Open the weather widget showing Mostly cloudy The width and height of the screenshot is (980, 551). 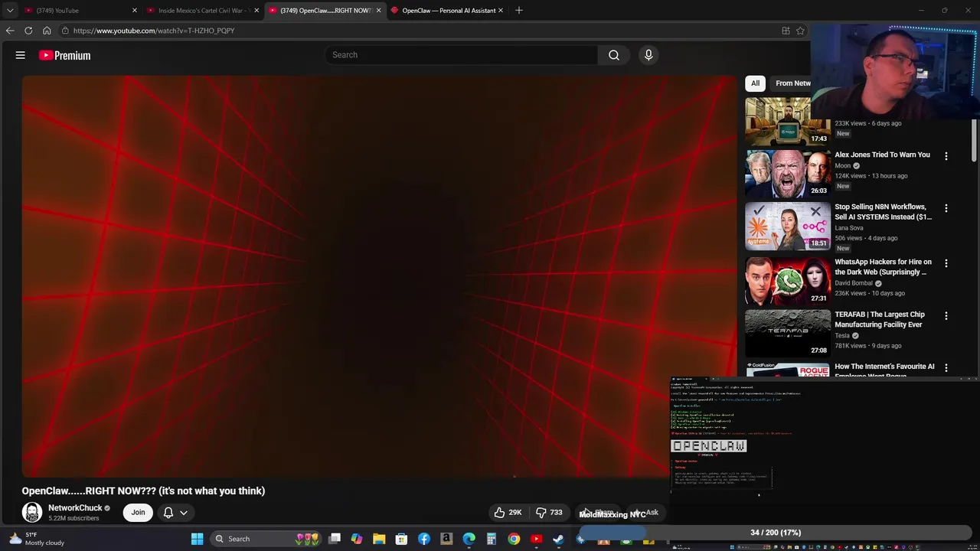[36, 539]
